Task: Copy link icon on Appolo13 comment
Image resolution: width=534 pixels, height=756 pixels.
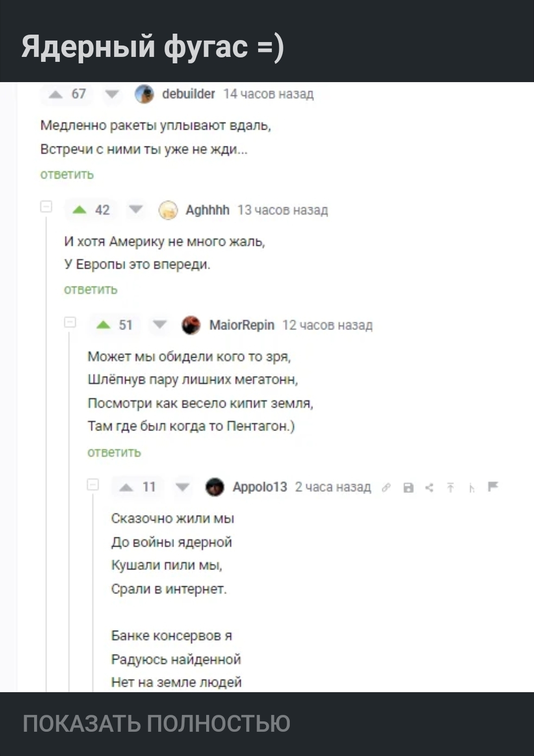Action: tap(386, 488)
